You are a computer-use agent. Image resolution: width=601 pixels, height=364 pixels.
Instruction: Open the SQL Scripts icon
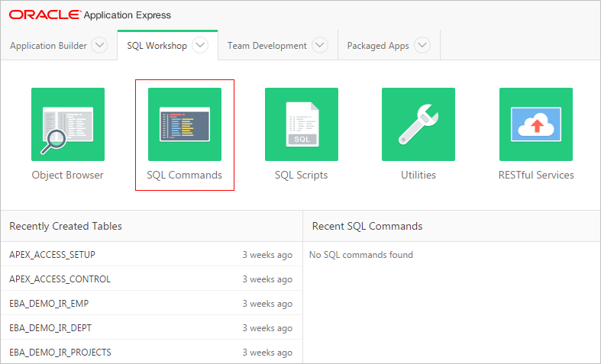302,124
